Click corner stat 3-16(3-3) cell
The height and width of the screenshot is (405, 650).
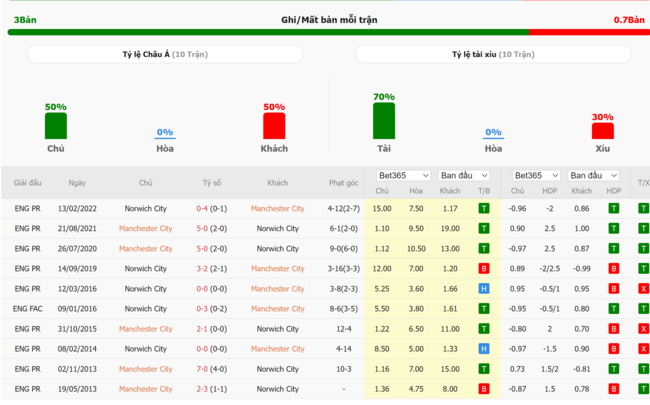[344, 269]
